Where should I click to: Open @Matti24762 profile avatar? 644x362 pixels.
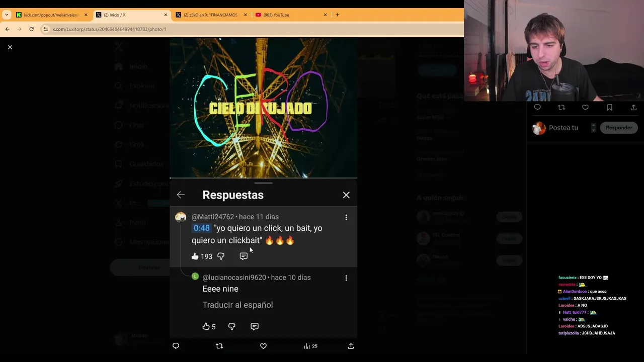pos(181,217)
